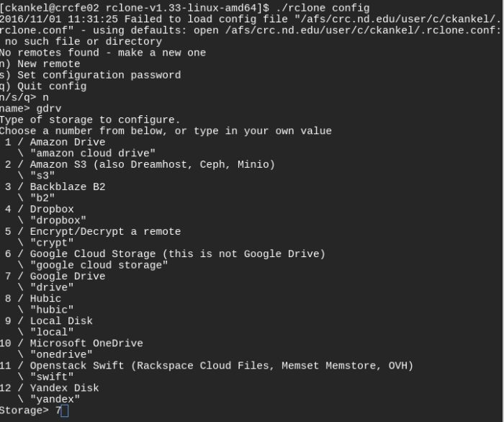Viewport: 504px width, 422px height.
Task: Click "s) Set configuration password" option
Action: (90, 75)
